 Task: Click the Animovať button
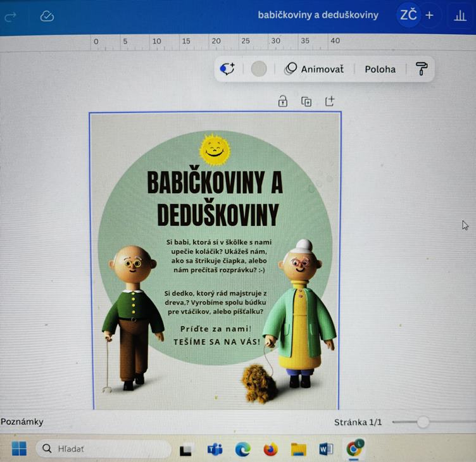point(315,69)
